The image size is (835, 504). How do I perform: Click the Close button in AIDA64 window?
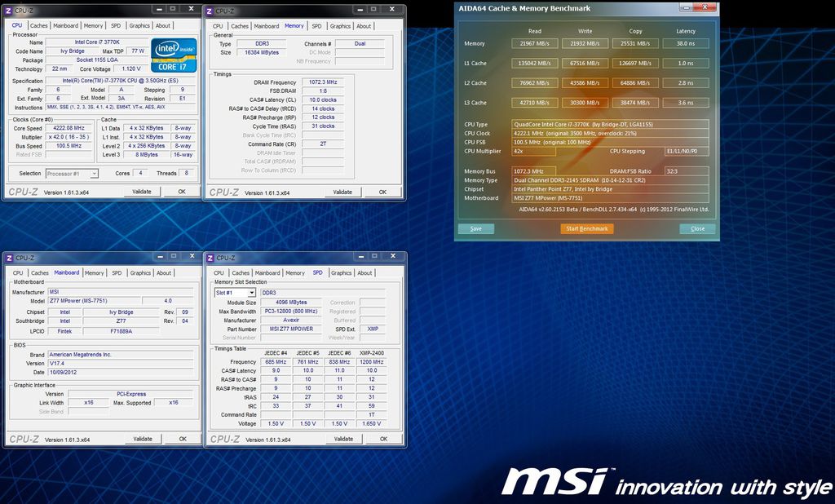(x=698, y=228)
